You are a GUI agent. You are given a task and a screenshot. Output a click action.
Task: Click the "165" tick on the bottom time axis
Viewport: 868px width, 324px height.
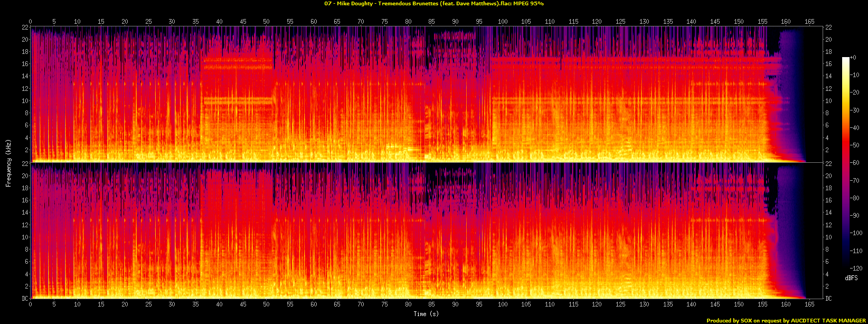pos(809,303)
